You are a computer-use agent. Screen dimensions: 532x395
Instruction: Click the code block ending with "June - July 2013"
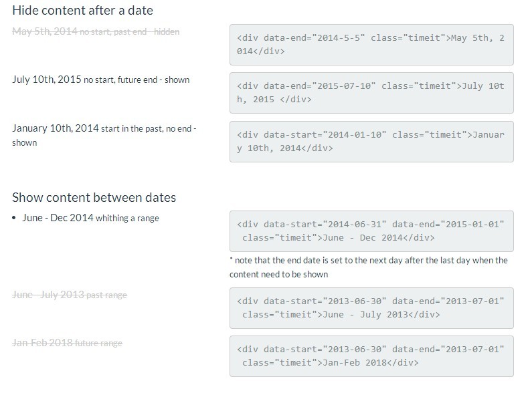click(371, 307)
